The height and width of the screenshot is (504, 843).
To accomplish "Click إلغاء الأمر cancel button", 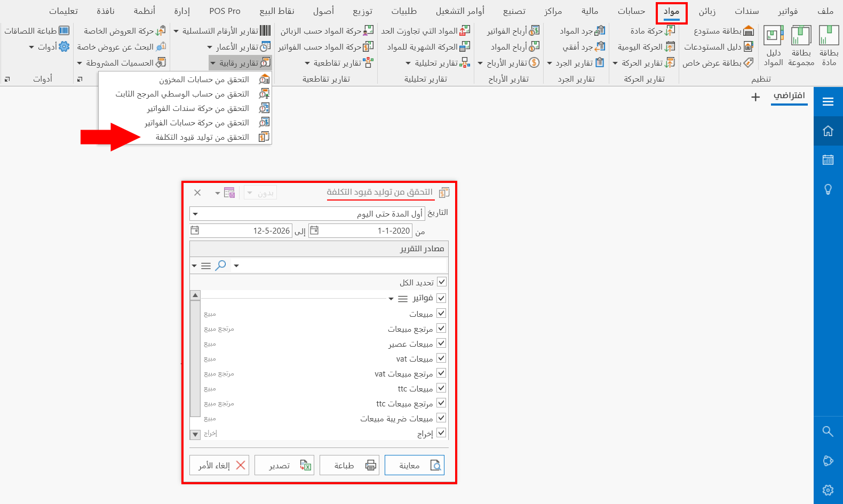I will (219, 465).
